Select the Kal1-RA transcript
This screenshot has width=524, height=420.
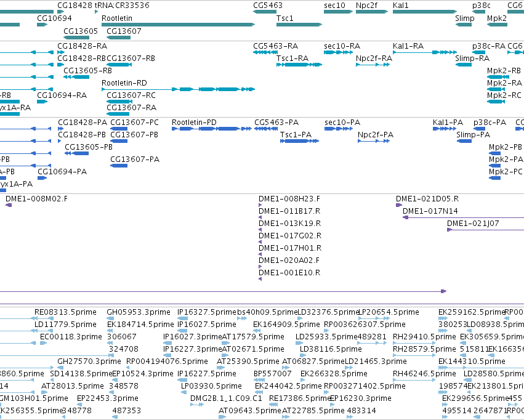click(425, 52)
